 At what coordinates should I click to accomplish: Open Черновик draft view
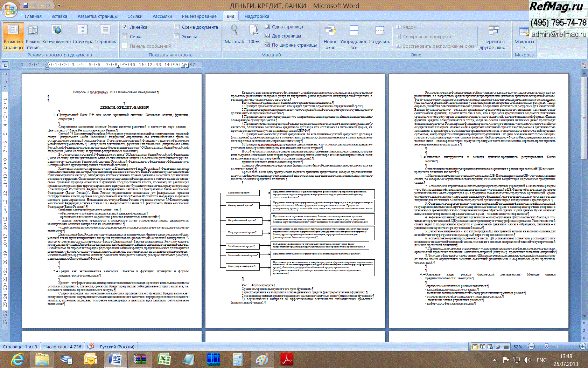(x=105, y=37)
